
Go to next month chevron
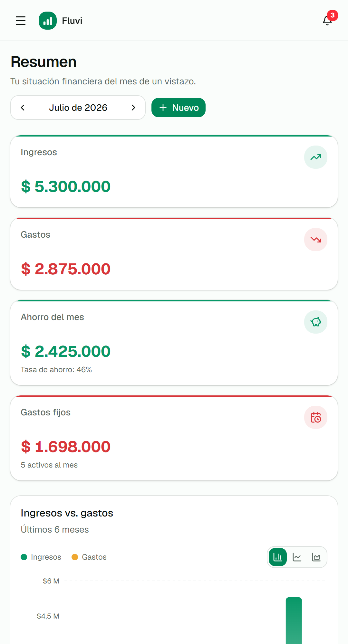pyautogui.click(x=133, y=108)
